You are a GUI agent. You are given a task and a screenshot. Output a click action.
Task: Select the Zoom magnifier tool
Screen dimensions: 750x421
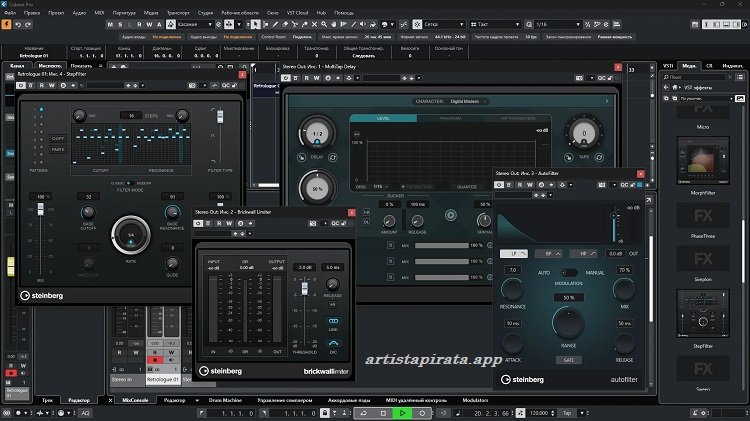pyautogui.click(x=324, y=24)
